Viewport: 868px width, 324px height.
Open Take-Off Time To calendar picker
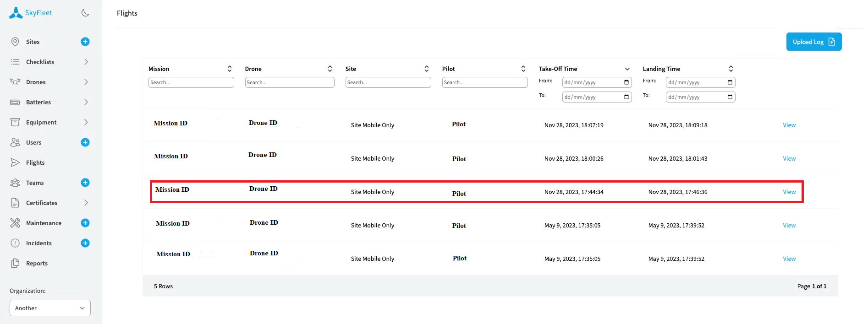626,97
